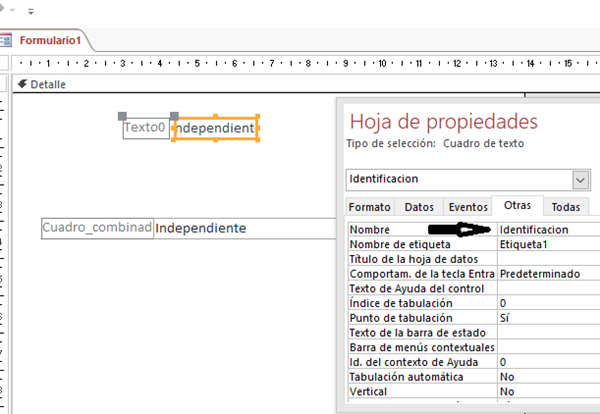Select the Eventos tab
This screenshot has width=600, height=414.
point(468,207)
